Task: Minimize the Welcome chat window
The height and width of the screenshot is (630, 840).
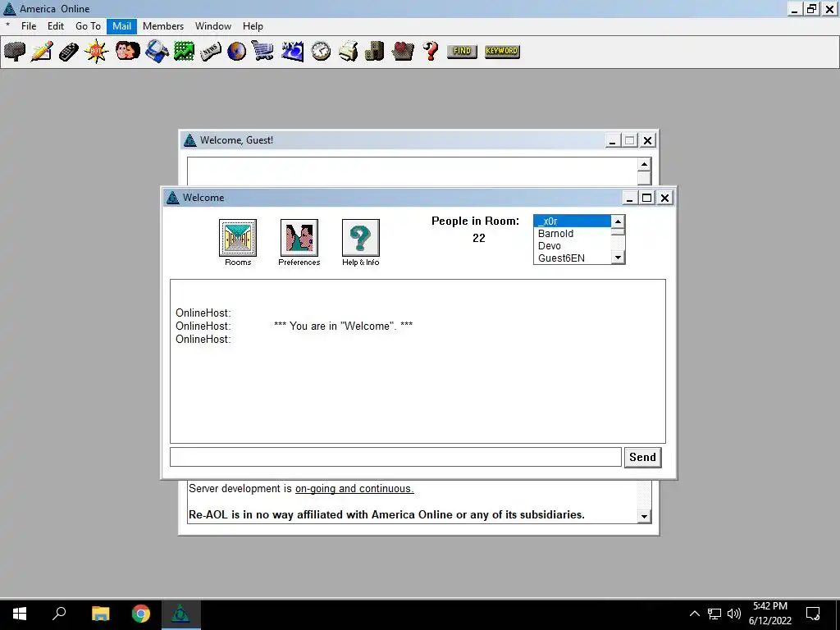Action: (x=629, y=199)
